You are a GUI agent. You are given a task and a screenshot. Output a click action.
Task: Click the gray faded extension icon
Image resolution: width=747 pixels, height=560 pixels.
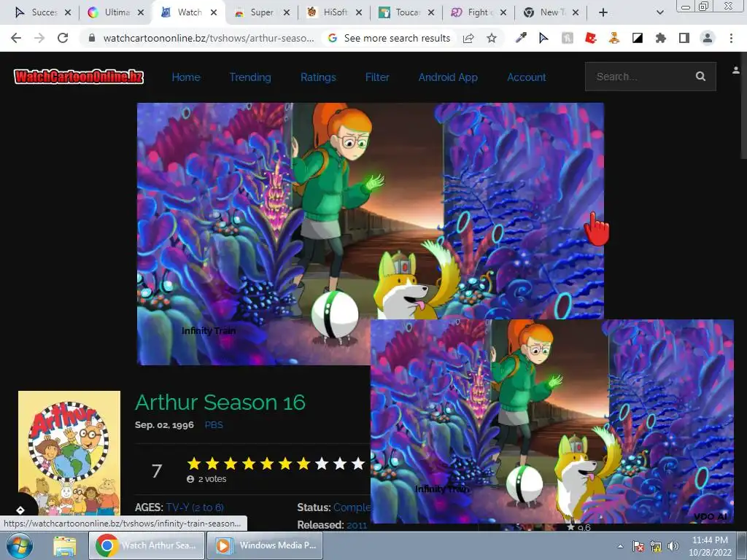pos(567,38)
